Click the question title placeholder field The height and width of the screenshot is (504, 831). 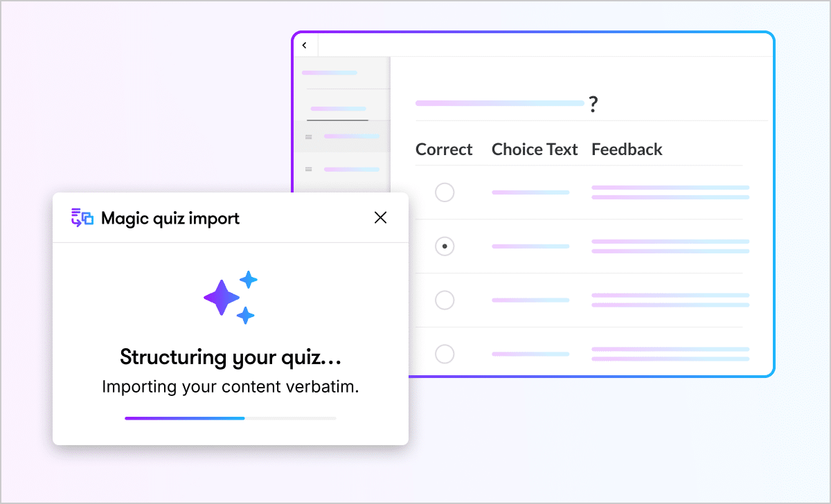(x=499, y=103)
